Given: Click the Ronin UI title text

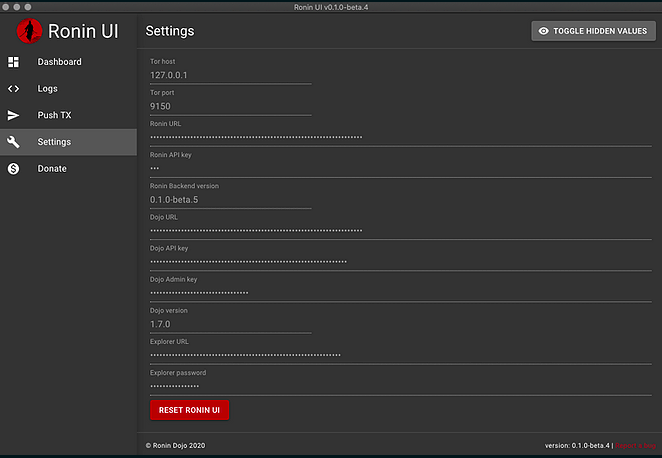Looking at the screenshot, I should click(83, 31).
